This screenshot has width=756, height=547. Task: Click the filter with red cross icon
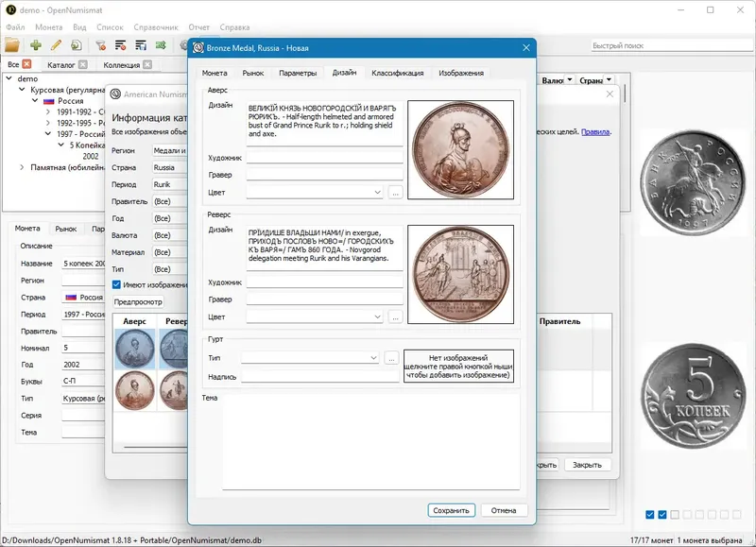[x=101, y=44]
